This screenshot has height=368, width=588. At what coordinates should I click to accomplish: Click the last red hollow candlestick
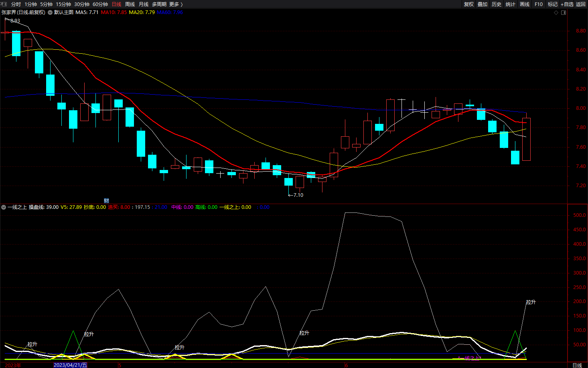(x=526, y=139)
